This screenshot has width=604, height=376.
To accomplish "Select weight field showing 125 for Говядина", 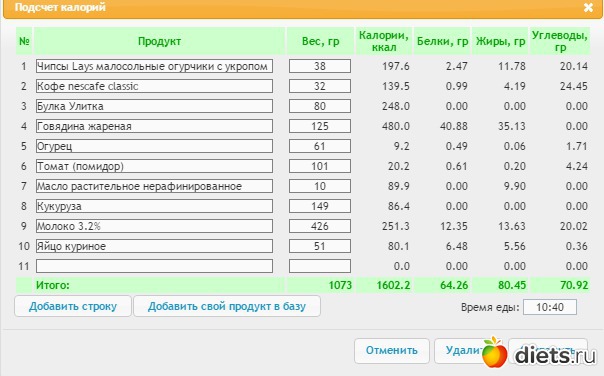I will click(x=320, y=126).
